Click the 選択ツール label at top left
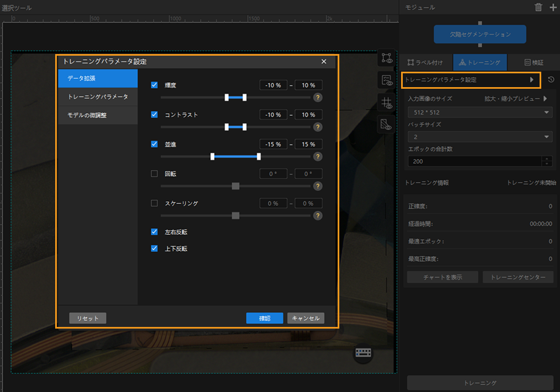This screenshot has height=392, width=560. [17, 8]
